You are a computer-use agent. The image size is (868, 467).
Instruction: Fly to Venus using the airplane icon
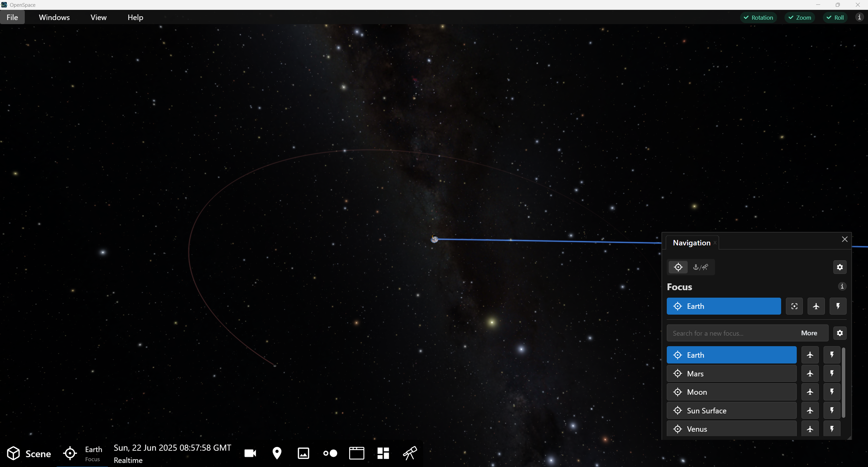click(x=810, y=429)
